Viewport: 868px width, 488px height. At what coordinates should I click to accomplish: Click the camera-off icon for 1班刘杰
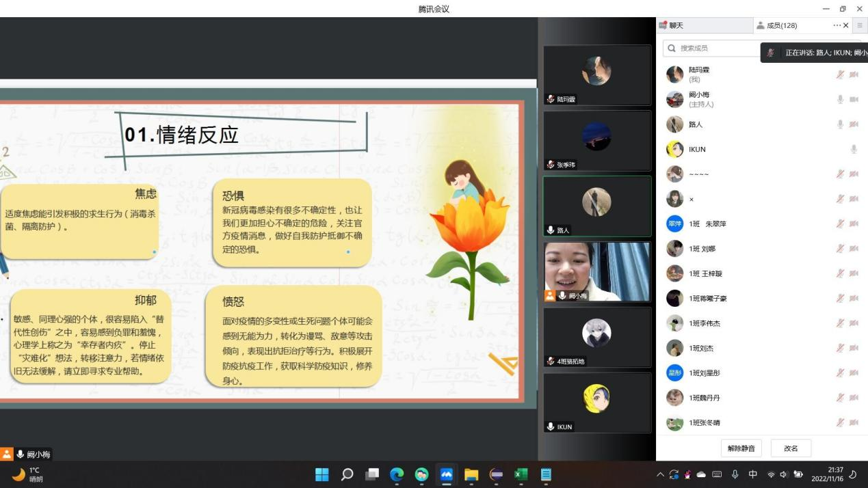point(854,348)
